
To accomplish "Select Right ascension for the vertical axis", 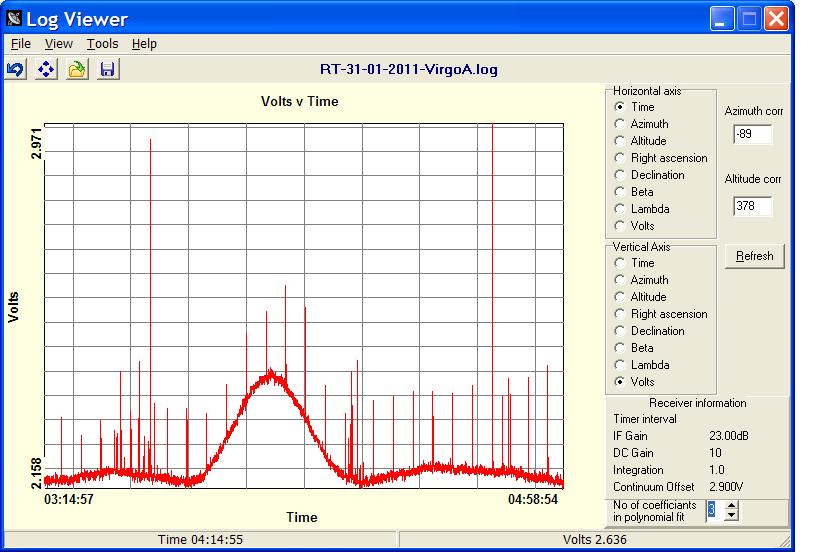I will 620,314.
